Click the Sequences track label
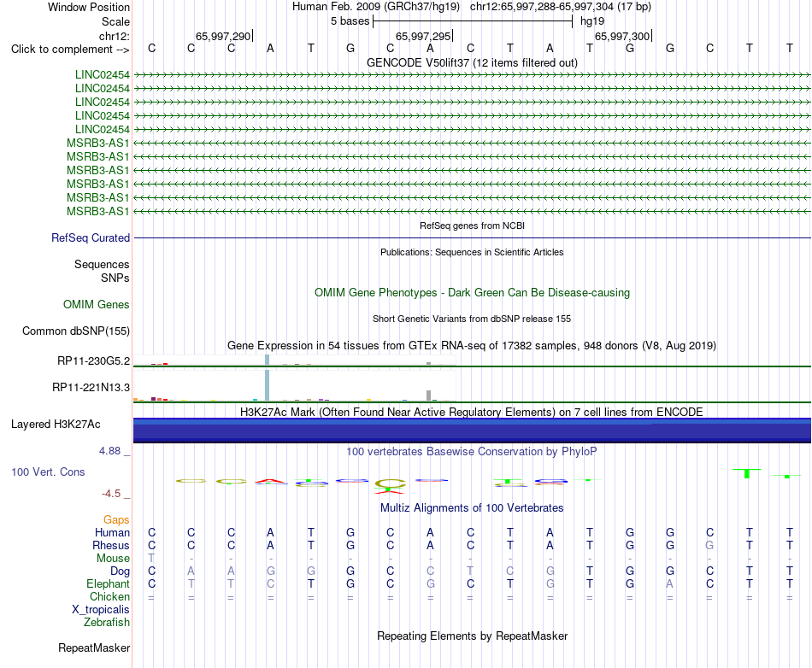This screenshot has height=668, width=812. coord(102,265)
